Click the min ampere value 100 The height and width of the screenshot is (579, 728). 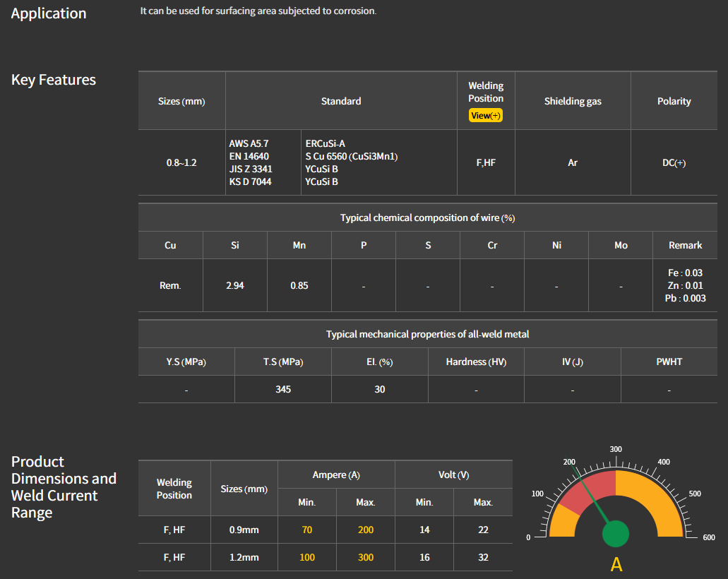[x=307, y=557]
